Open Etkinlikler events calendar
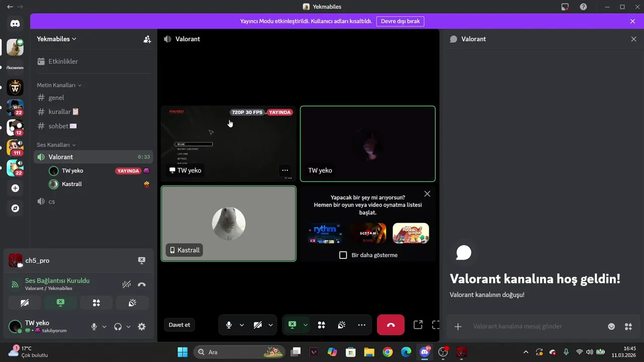644x362 pixels. coord(94,61)
